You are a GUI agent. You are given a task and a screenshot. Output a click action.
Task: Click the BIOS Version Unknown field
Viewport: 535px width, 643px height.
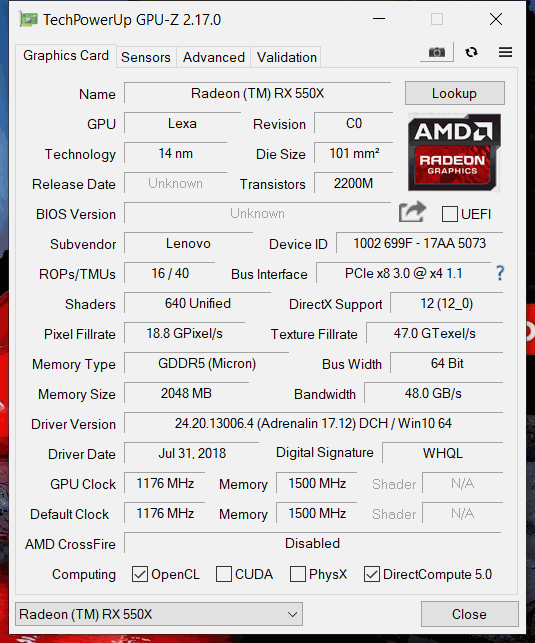(257, 213)
